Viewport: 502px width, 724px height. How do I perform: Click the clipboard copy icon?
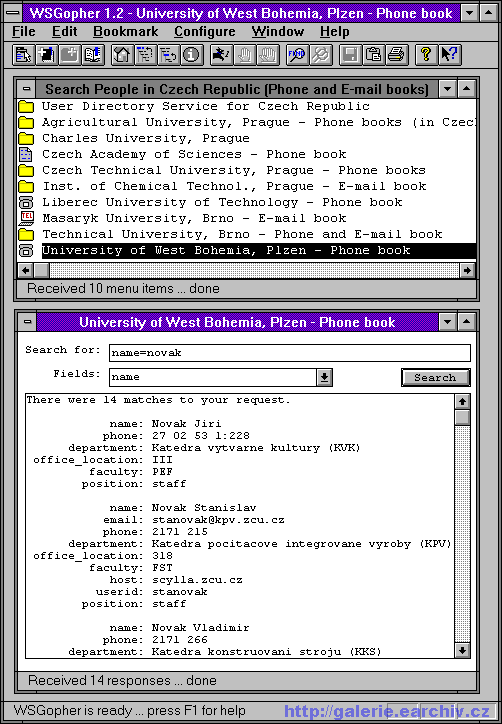point(373,55)
